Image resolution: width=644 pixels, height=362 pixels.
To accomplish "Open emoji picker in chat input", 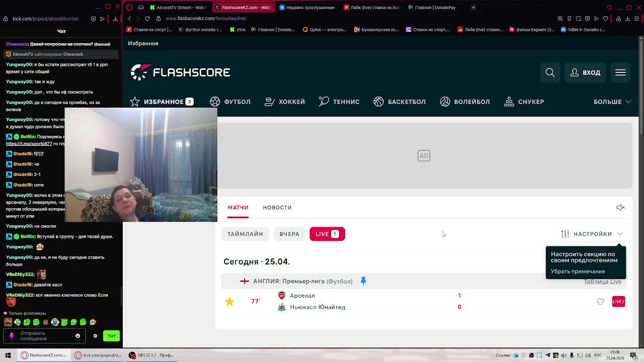I will (x=77, y=336).
